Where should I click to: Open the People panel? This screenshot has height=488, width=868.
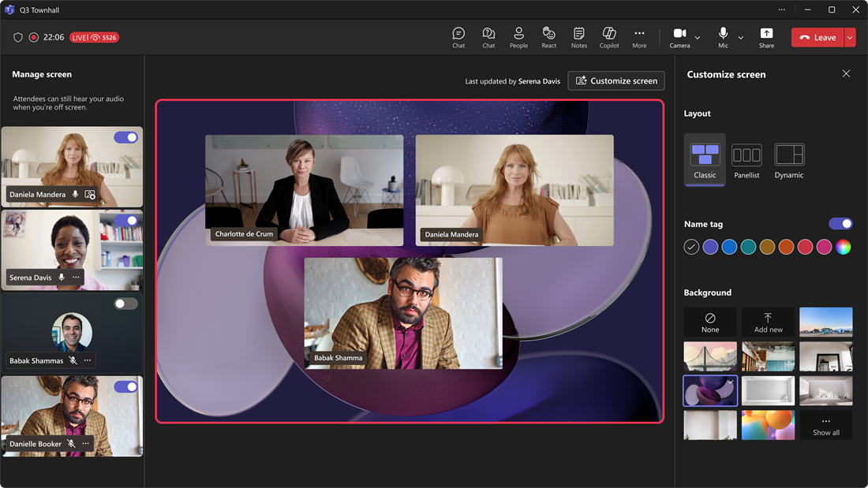tap(518, 37)
